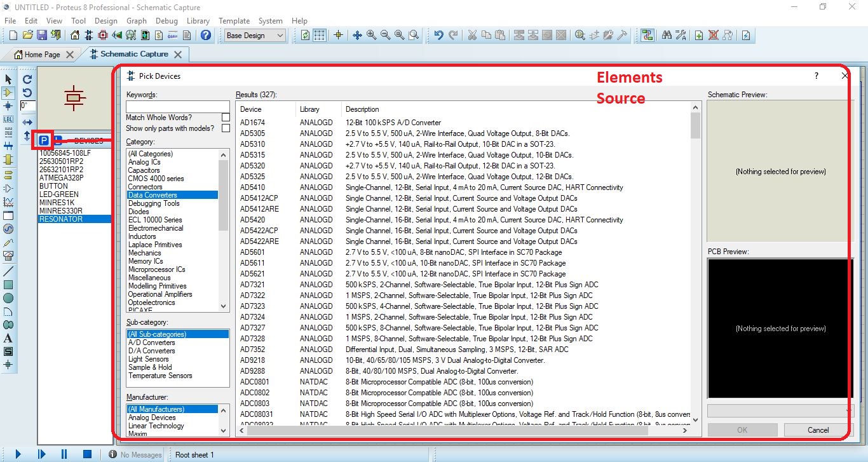Click the Cut scissors icon

[472, 36]
